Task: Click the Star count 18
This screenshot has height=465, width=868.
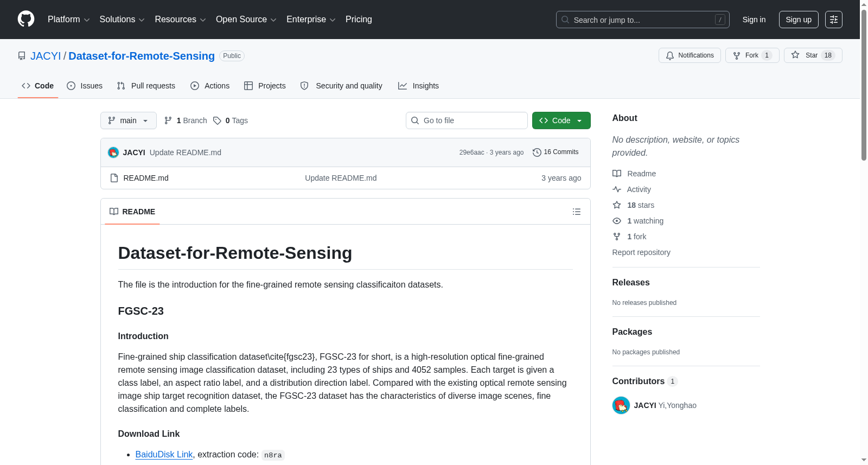Action: tap(828, 55)
